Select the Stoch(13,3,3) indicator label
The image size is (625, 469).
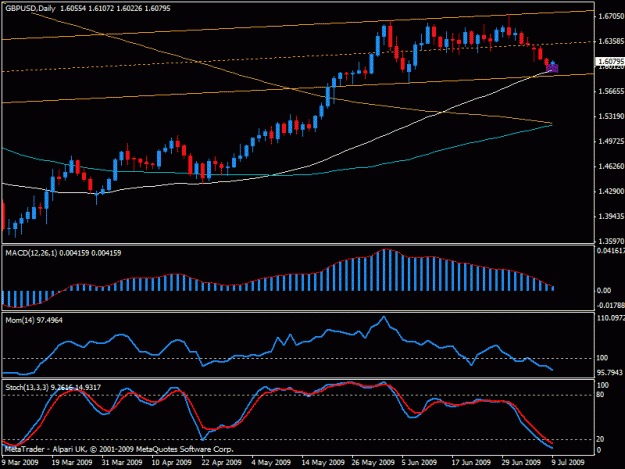point(53,387)
